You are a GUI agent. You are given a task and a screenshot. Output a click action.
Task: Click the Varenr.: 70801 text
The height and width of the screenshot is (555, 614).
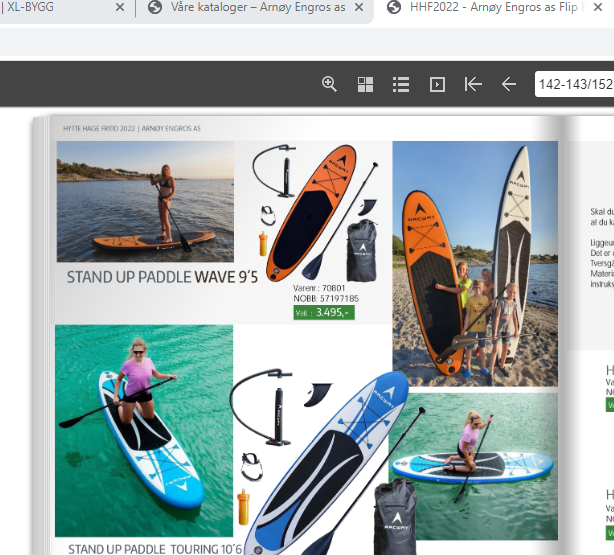point(319,288)
